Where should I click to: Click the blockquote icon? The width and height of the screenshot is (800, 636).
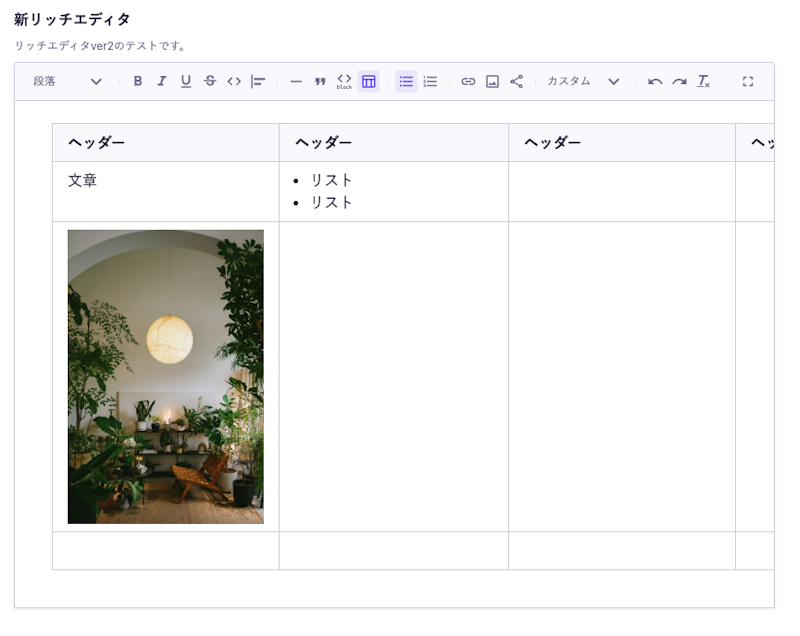click(319, 82)
